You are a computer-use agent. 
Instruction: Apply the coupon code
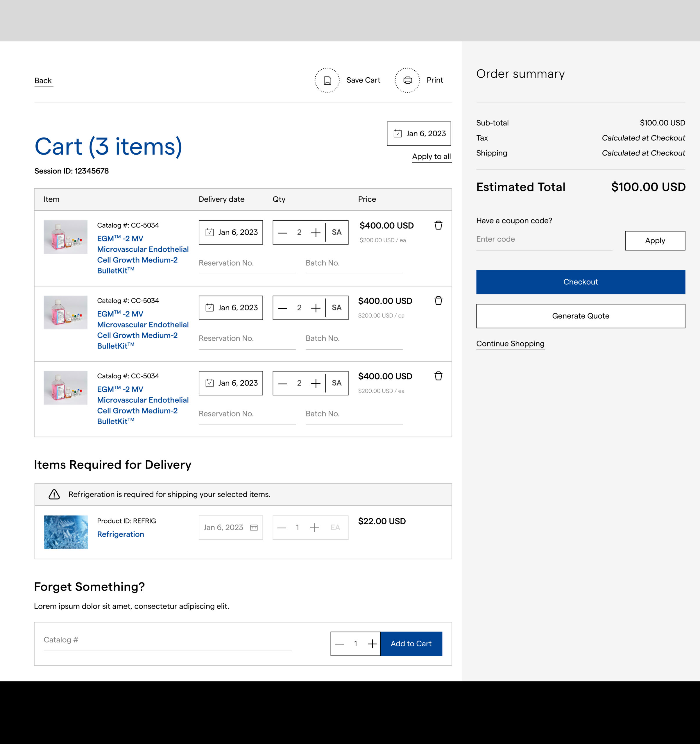[x=655, y=241]
